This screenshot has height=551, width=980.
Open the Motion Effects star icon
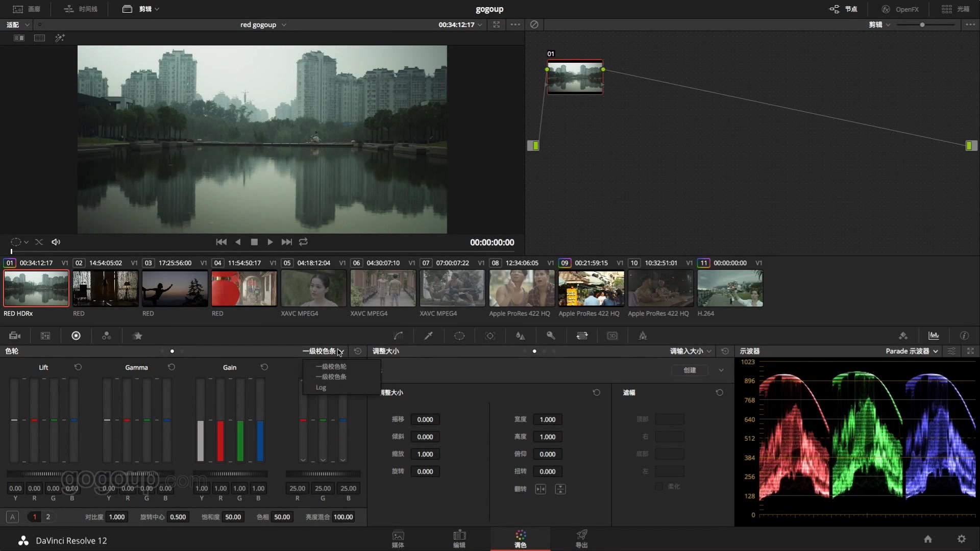(137, 336)
